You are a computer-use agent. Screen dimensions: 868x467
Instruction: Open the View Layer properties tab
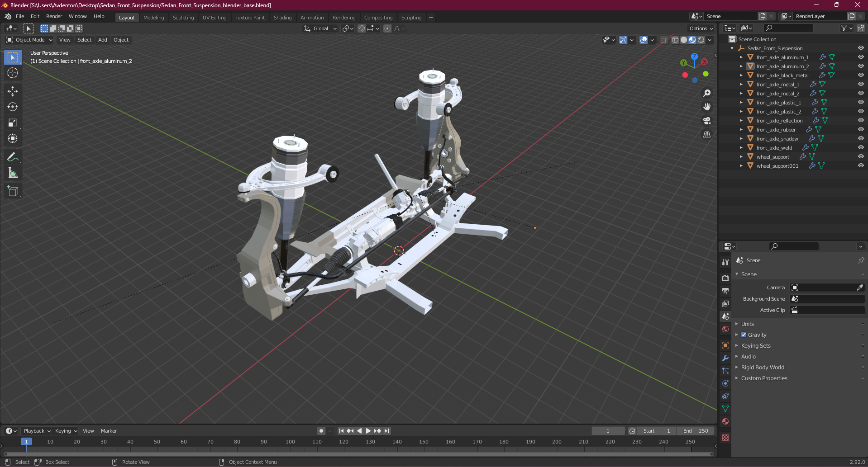(725, 303)
